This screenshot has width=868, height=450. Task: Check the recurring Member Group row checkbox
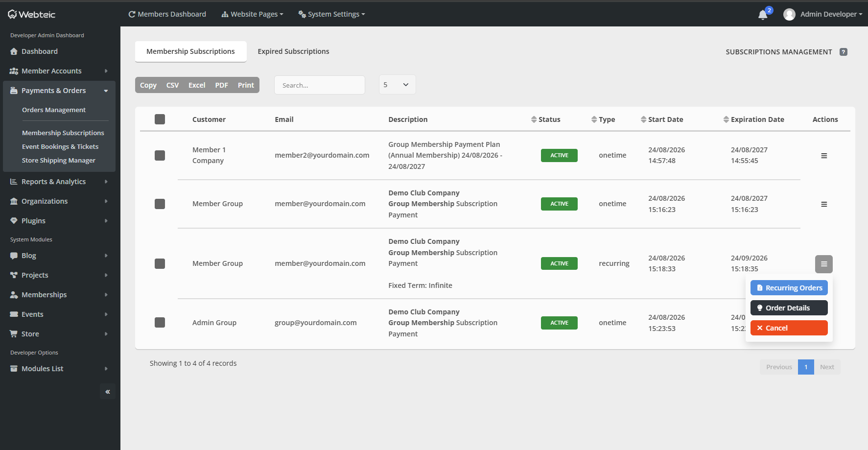point(160,263)
